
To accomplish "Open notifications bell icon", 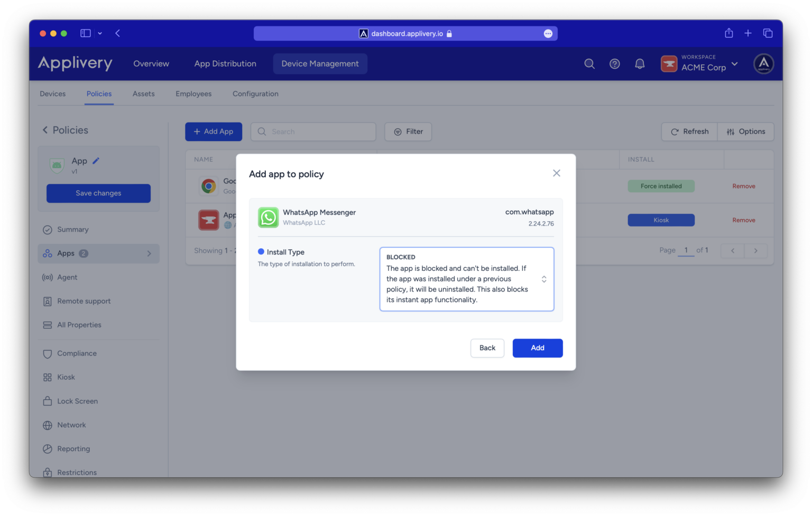I will (640, 64).
